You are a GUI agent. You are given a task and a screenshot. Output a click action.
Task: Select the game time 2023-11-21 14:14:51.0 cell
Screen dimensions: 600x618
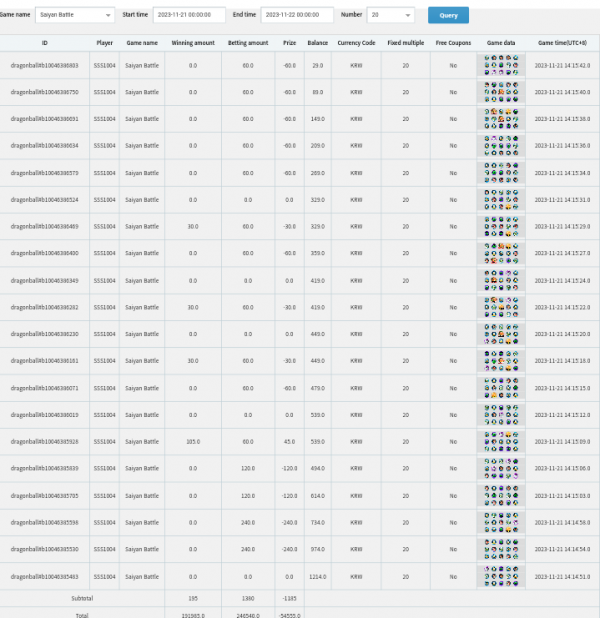tap(562, 577)
